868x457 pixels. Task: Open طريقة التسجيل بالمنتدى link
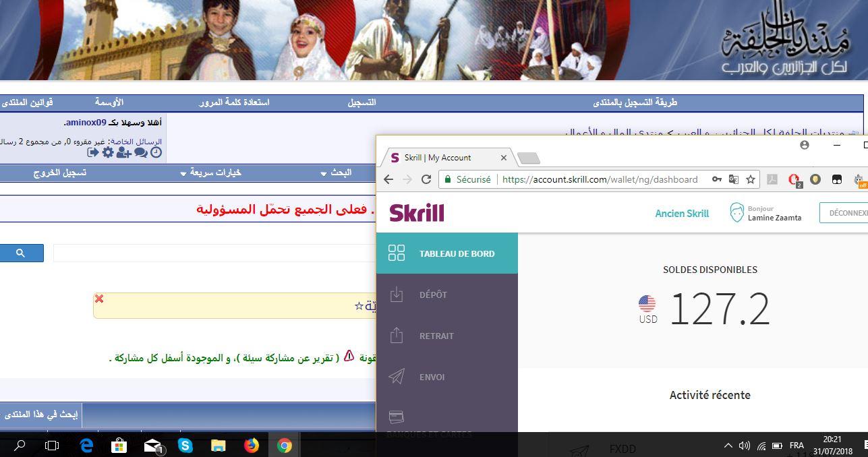635,102
